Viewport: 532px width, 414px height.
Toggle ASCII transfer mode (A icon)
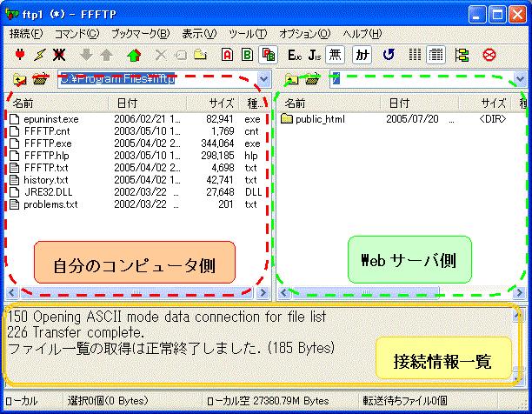tap(228, 55)
